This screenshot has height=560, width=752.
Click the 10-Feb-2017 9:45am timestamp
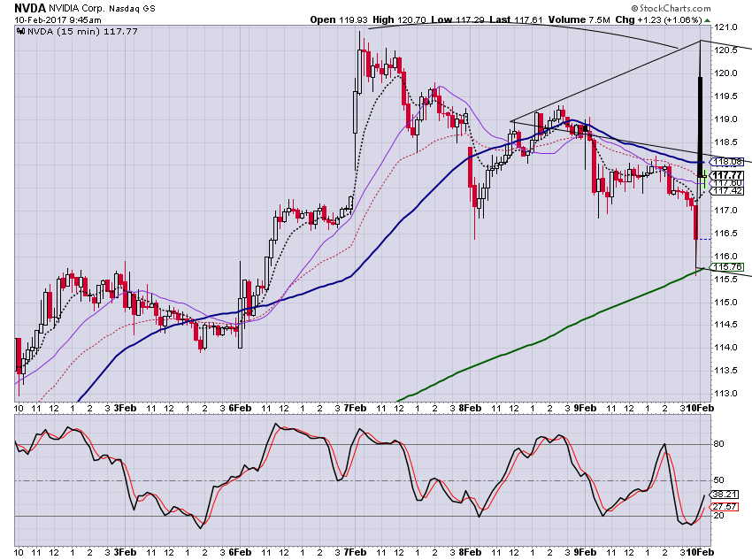58,19
